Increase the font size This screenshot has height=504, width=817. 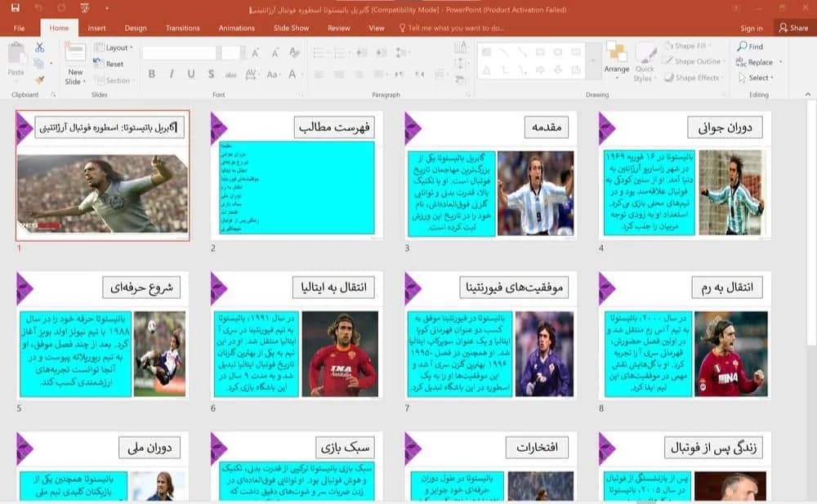255,52
